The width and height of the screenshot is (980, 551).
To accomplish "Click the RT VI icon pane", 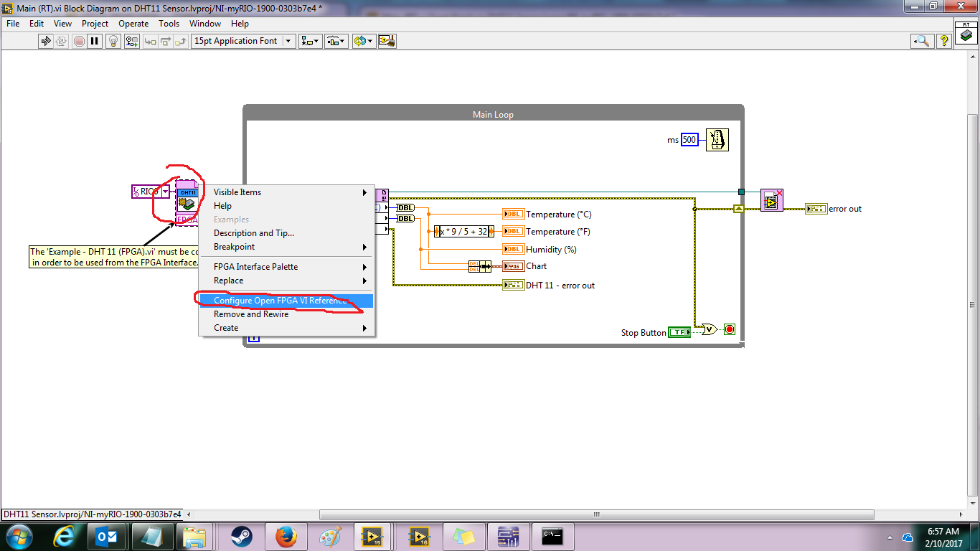I will tap(966, 33).
